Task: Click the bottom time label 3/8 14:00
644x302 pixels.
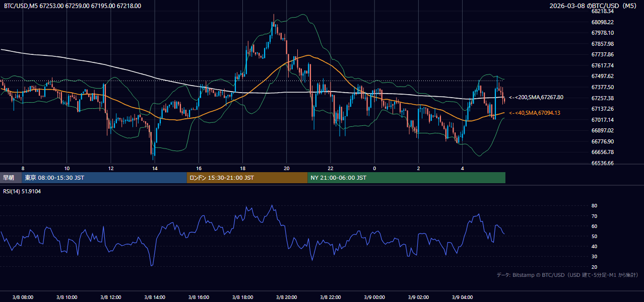Action: [x=155, y=297]
